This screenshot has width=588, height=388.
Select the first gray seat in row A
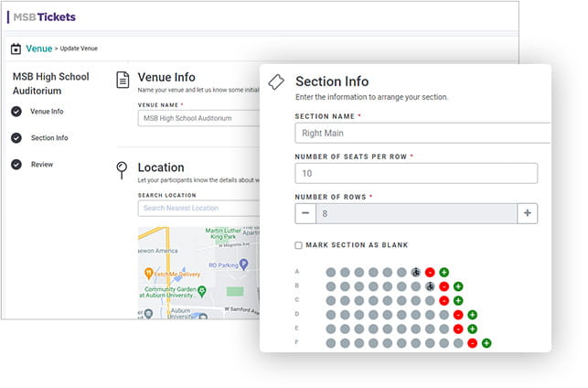[x=331, y=273]
